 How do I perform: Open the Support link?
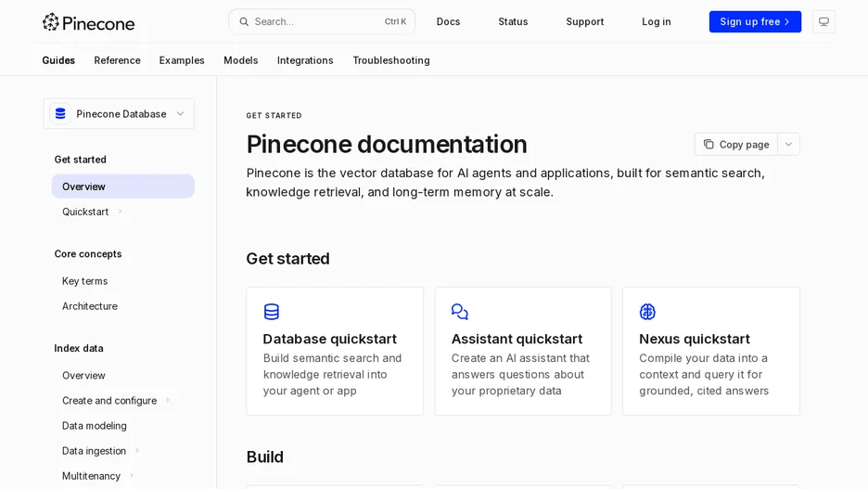584,21
